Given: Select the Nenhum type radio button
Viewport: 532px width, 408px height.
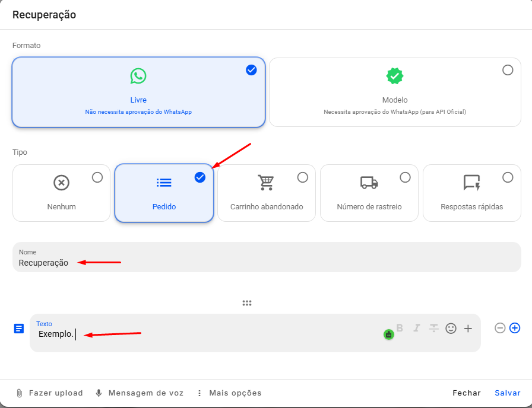Looking at the screenshot, I should (97, 177).
